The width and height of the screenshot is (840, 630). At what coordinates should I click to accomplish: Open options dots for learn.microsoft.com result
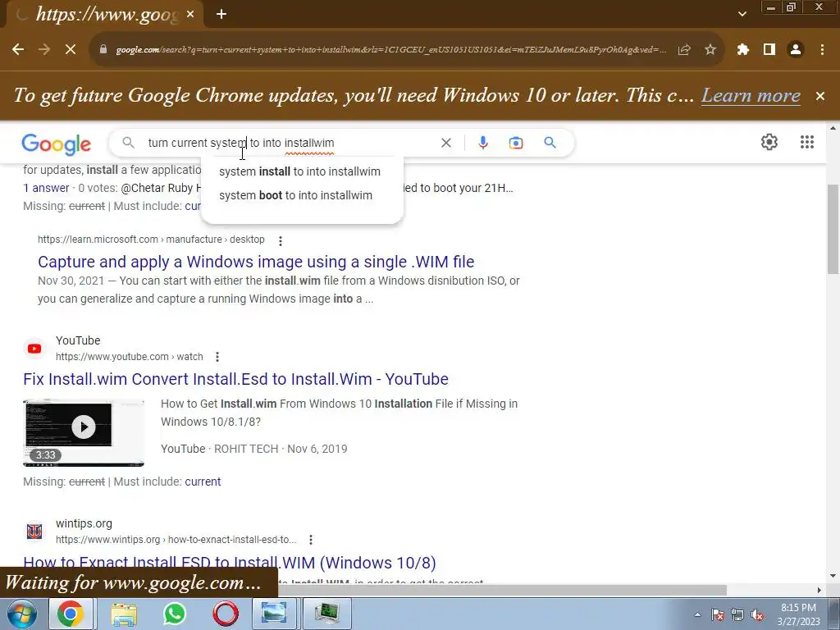pos(281,240)
